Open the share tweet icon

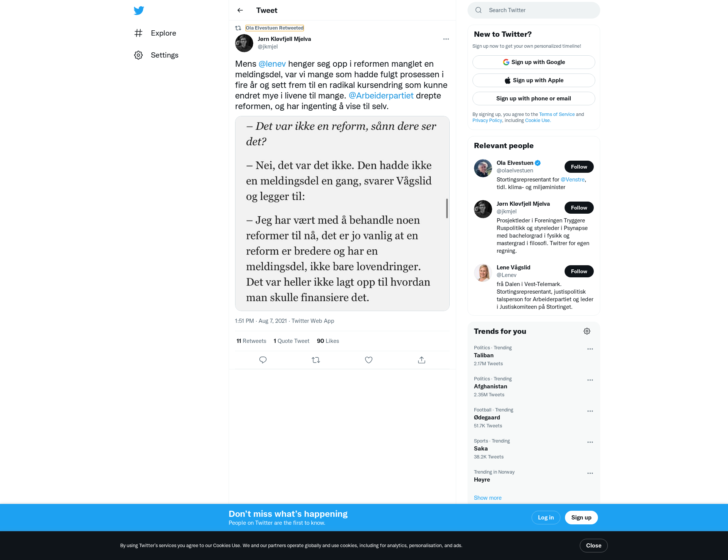click(x=422, y=360)
